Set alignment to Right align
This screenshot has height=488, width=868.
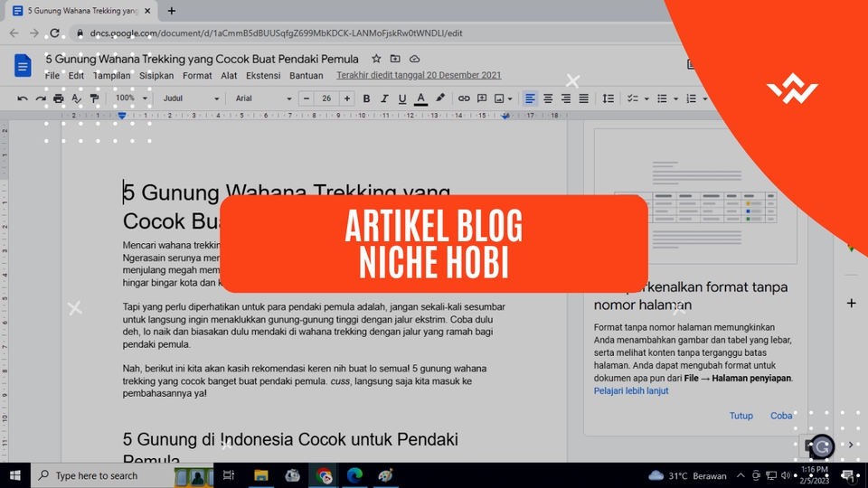[x=566, y=99]
